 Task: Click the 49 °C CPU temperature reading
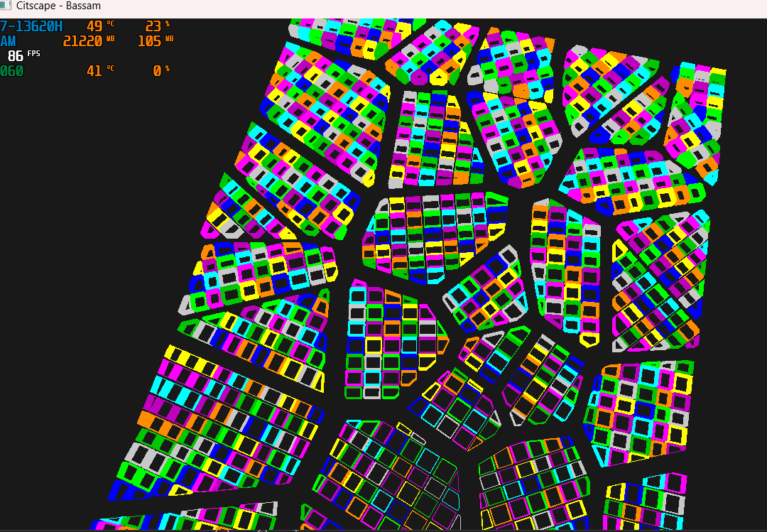(x=99, y=26)
